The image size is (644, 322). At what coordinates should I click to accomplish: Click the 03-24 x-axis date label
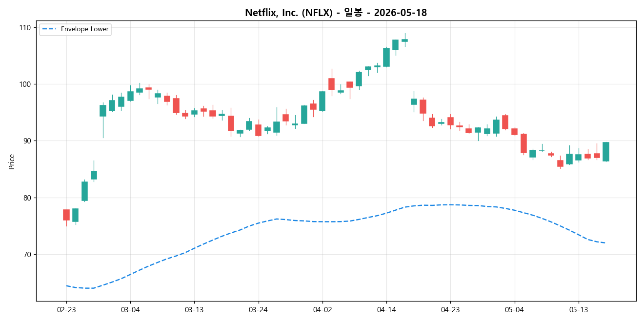(258, 309)
